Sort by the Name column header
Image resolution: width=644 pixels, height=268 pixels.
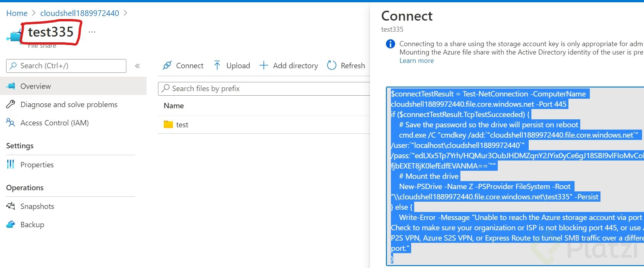[174, 106]
